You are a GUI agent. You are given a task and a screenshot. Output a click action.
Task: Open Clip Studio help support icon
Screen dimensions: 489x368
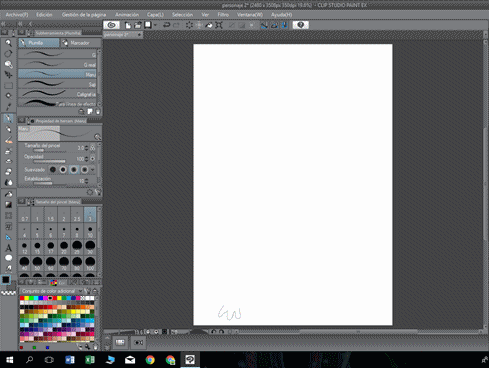tap(301, 25)
